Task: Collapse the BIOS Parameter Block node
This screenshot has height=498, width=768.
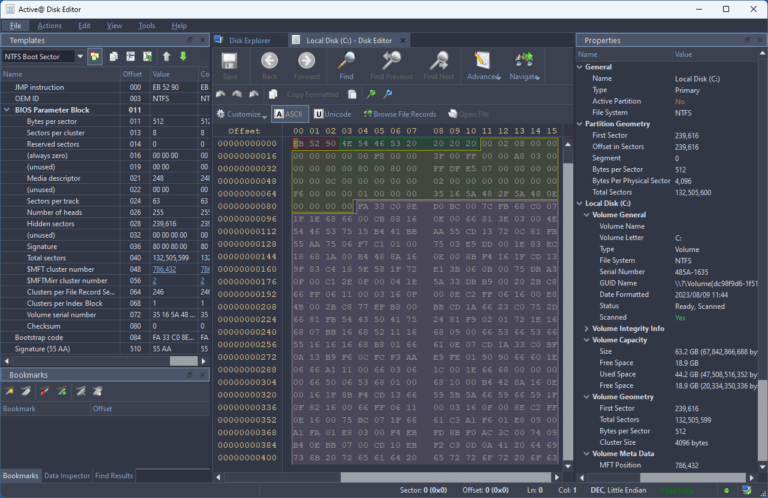Action: [x=7, y=110]
